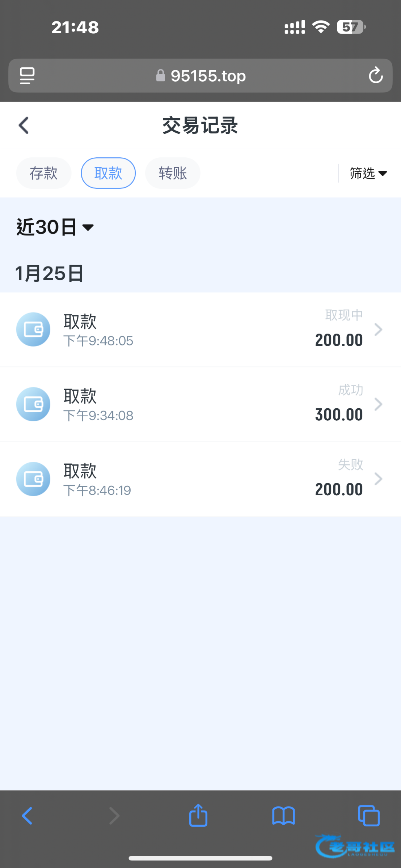
Task: Open Safari bookmarks book icon
Action: (x=283, y=816)
